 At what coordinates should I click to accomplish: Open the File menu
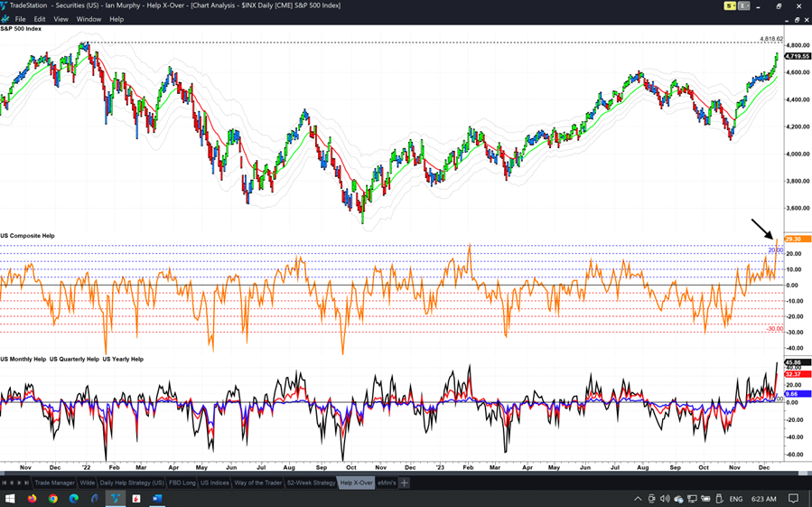tap(20, 19)
